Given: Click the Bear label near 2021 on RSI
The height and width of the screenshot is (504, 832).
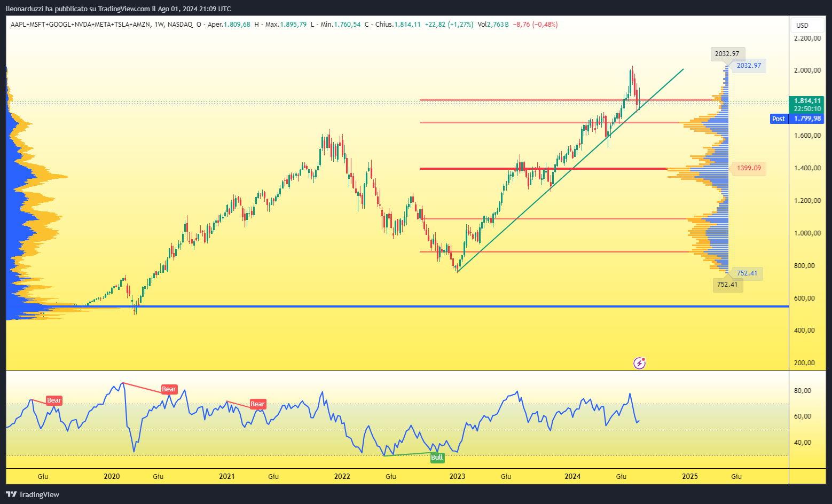Looking at the screenshot, I should click(x=257, y=404).
